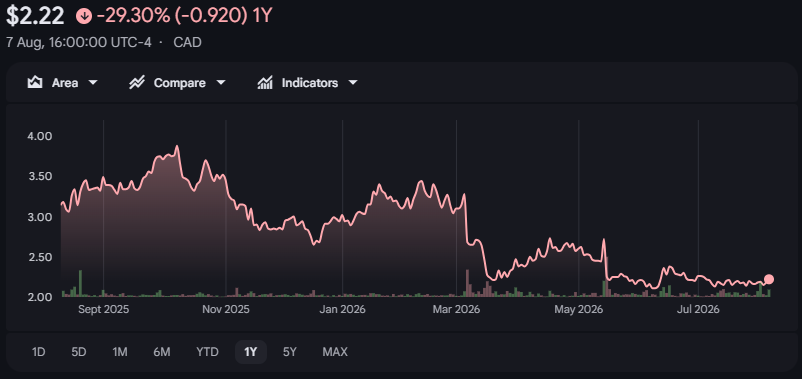Choose the YTD range
This screenshot has height=379, width=802.
pos(207,352)
